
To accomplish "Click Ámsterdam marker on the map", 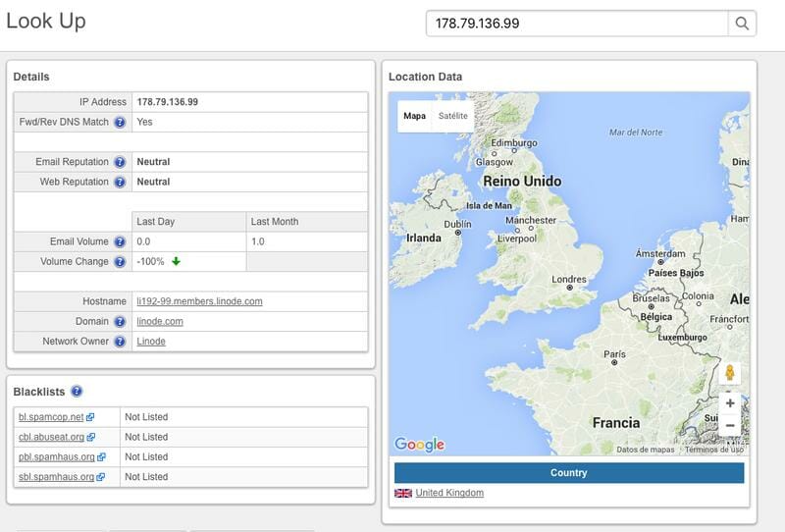I will (x=660, y=262).
